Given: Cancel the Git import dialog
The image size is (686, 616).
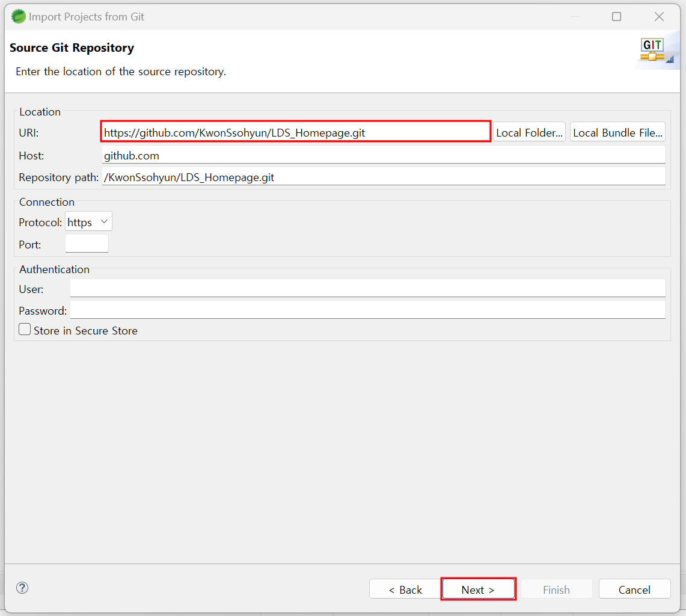Looking at the screenshot, I should pos(634,590).
